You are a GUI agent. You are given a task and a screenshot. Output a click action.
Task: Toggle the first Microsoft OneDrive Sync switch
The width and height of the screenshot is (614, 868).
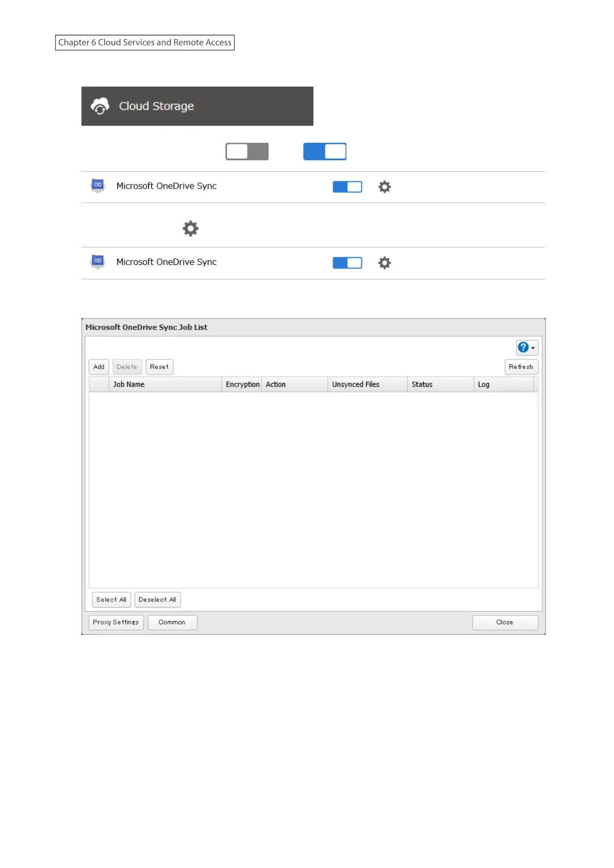click(347, 187)
